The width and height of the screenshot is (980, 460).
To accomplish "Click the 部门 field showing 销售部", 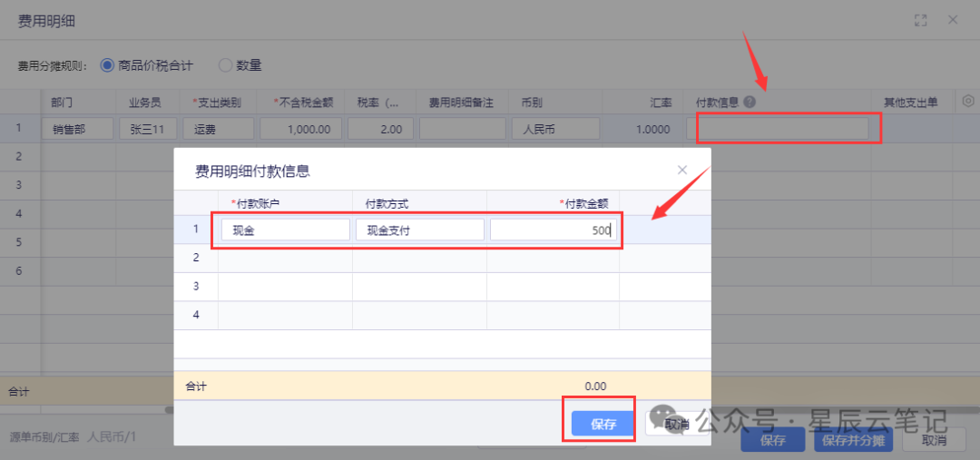I will pyautogui.click(x=77, y=130).
